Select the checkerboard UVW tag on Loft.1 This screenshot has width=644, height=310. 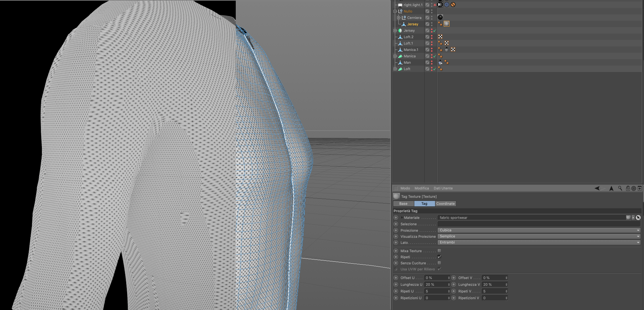(x=447, y=43)
